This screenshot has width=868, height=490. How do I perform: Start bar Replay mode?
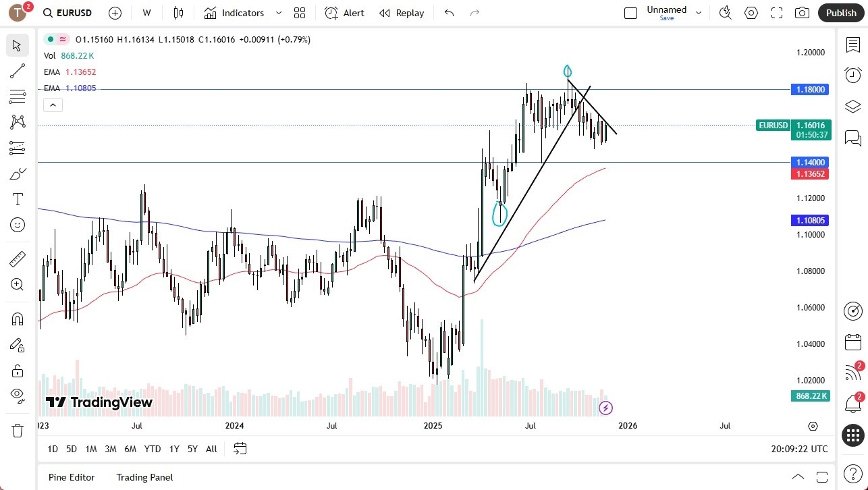click(x=401, y=13)
